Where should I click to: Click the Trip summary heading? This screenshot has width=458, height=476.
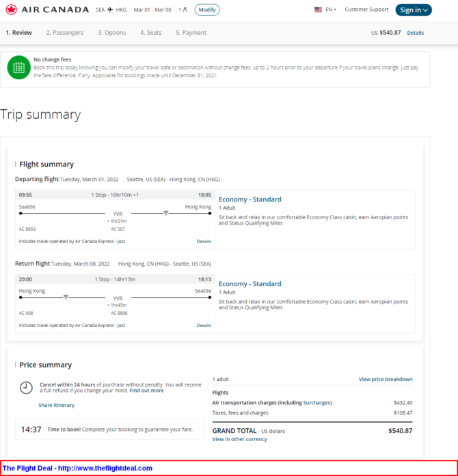[x=40, y=115]
